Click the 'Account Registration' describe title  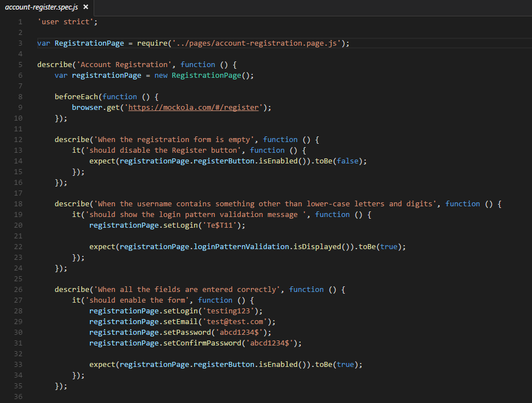tap(124, 65)
